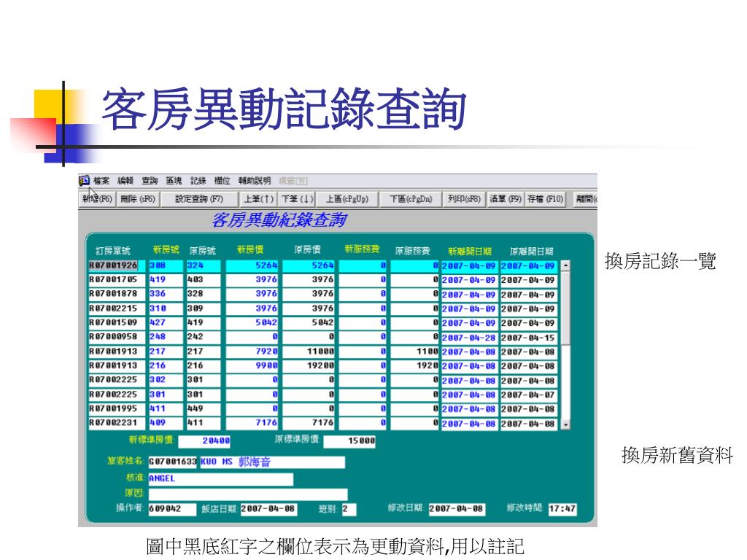747x560 pixels.
Task: Open the 記錄 menu
Action: pyautogui.click(x=198, y=181)
